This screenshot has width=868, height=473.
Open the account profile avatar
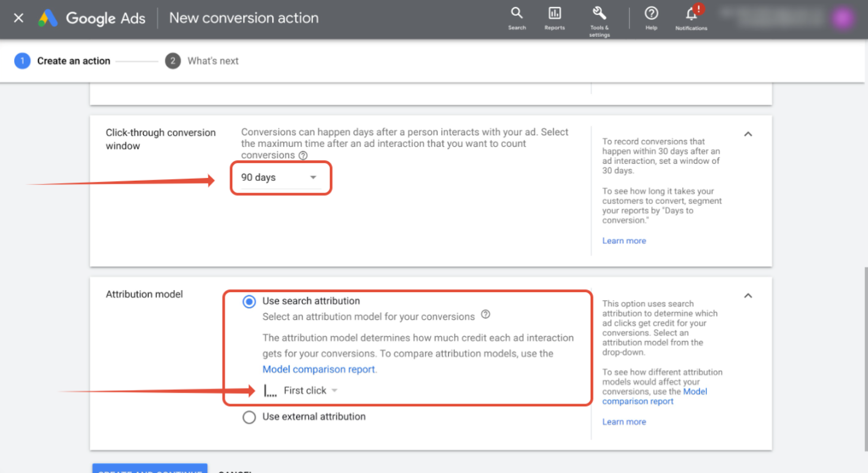point(843,18)
